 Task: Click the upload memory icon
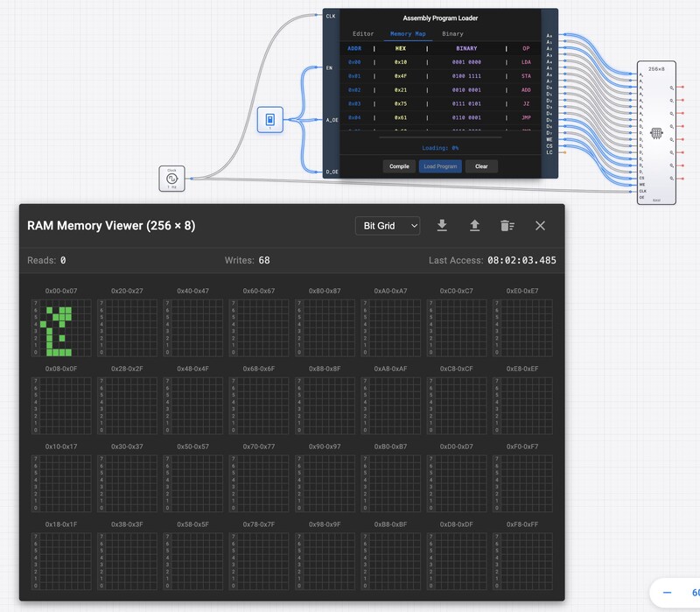click(x=474, y=226)
